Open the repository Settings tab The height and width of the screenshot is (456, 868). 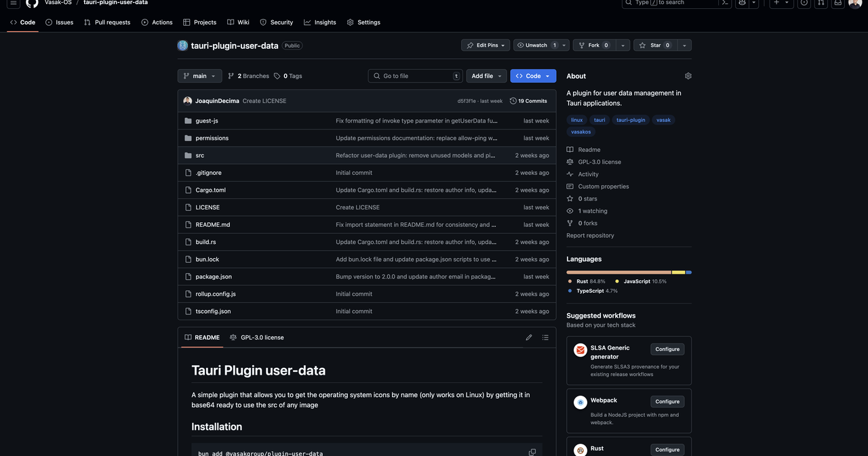pyautogui.click(x=363, y=22)
